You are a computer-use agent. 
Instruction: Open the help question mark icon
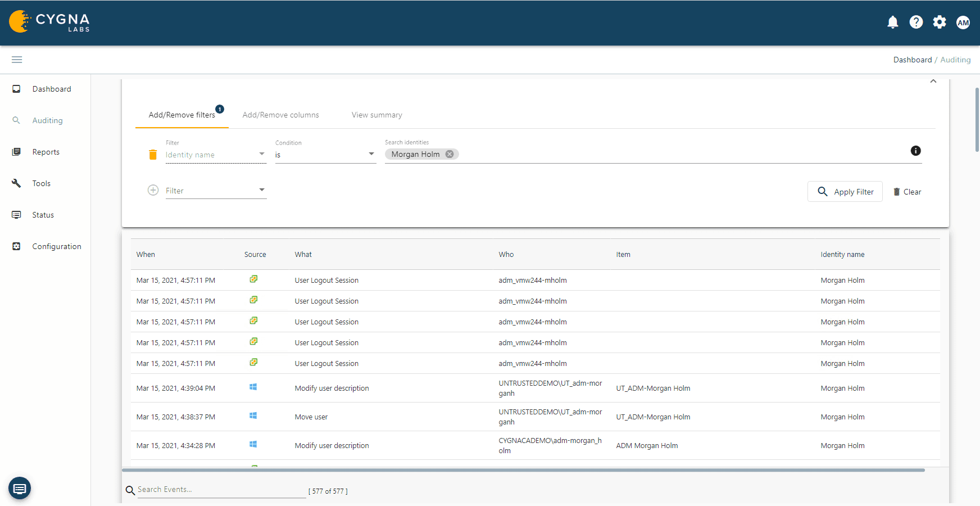coord(916,22)
